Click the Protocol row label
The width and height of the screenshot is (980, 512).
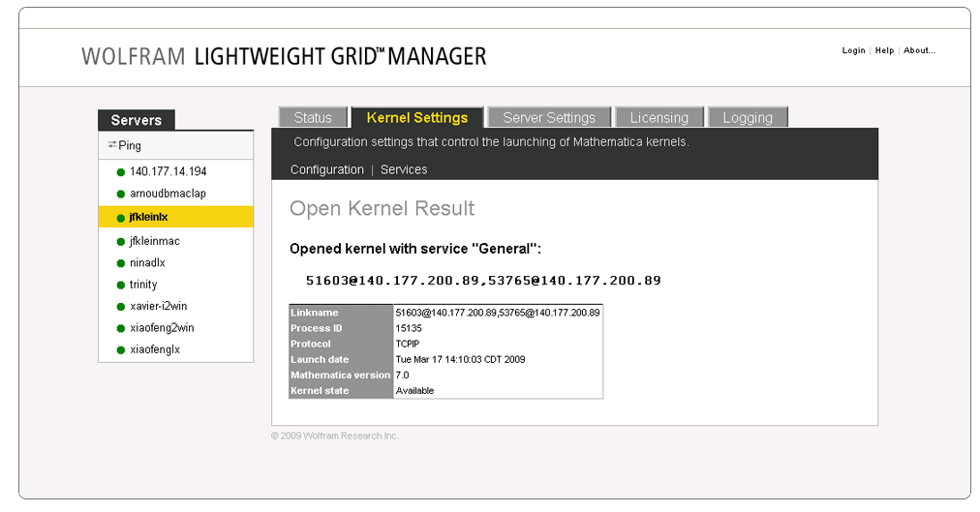pos(311,344)
